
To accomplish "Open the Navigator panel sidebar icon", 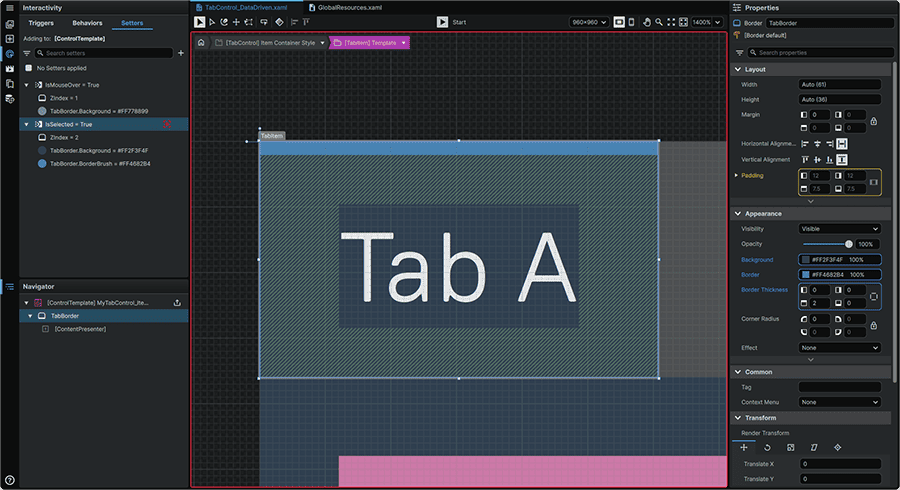I will point(10,286).
